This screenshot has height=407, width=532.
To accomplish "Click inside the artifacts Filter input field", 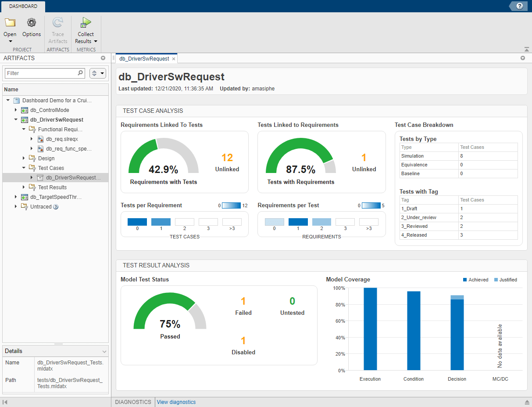I will pyautogui.click(x=42, y=73).
